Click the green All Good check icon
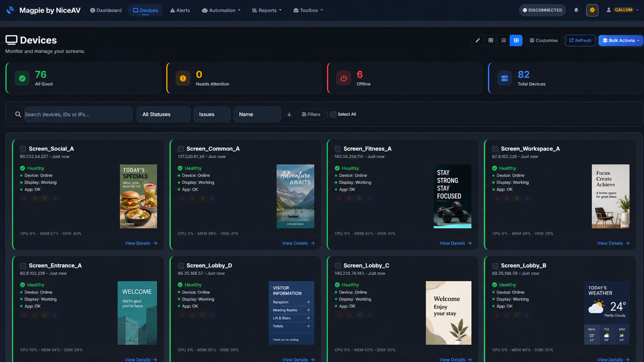 (x=22, y=78)
